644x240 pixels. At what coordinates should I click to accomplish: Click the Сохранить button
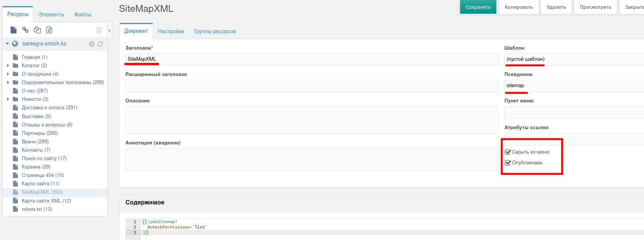click(x=478, y=7)
